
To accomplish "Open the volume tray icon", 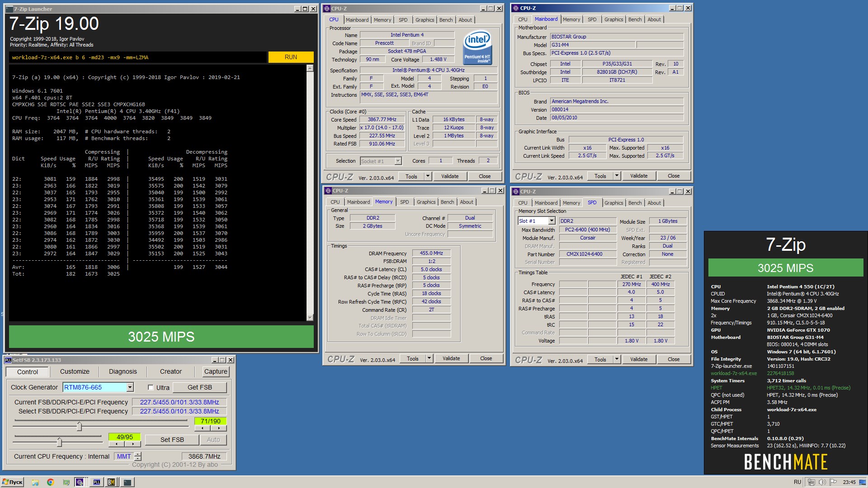I will (x=822, y=482).
